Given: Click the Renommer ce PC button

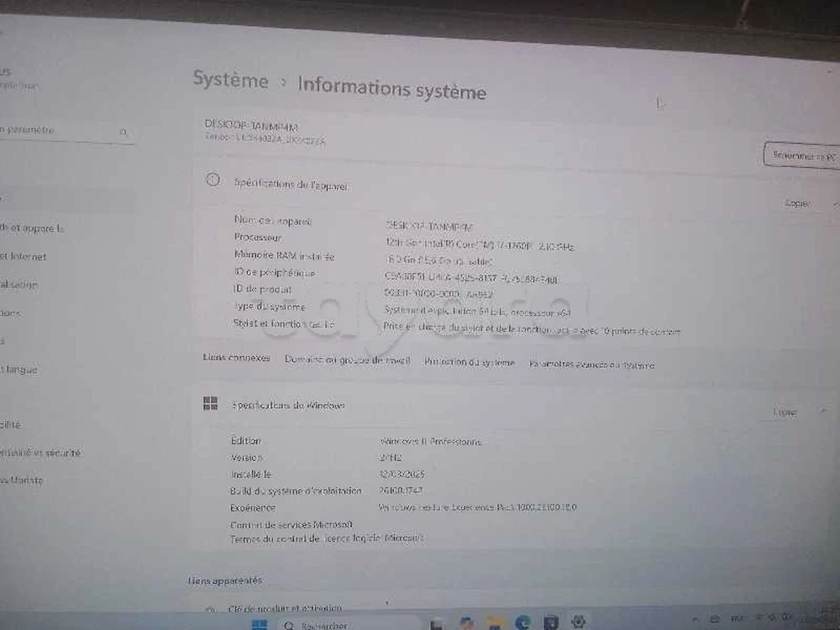Looking at the screenshot, I should 802,156.
